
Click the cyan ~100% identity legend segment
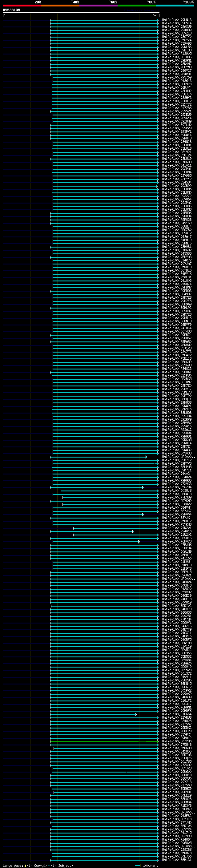click(x=175, y=6)
